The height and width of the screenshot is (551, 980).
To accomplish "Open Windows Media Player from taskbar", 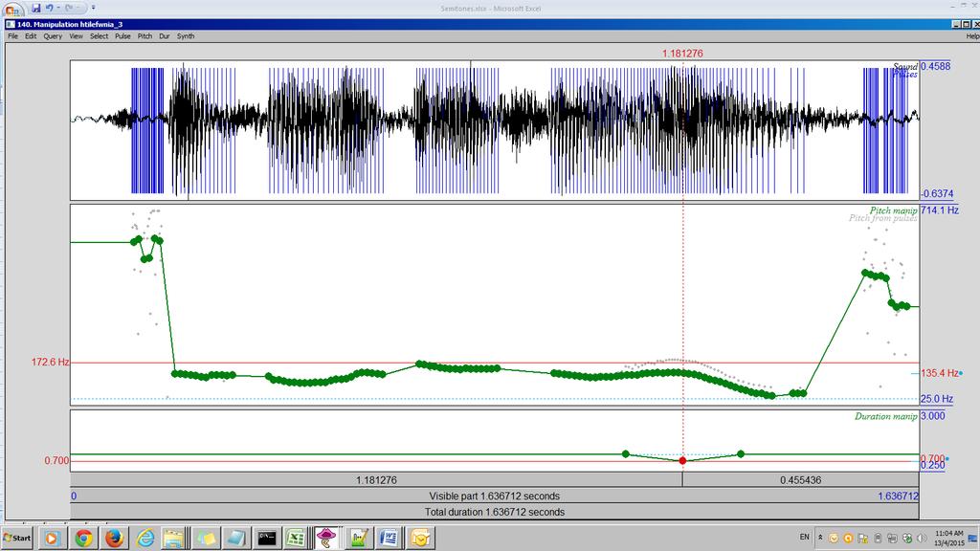I will [52, 538].
